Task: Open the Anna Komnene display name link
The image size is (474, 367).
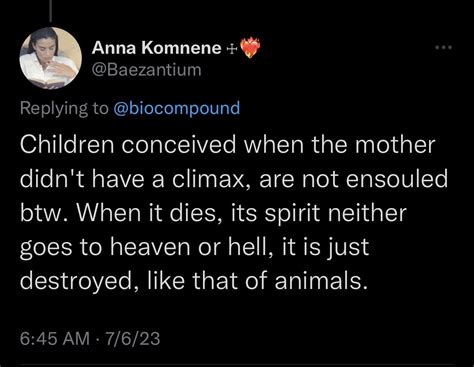Action: point(156,48)
